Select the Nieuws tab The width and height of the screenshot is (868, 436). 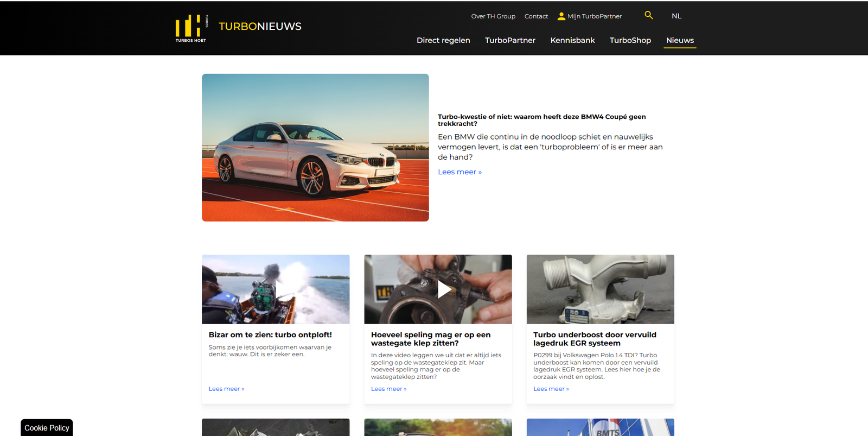tap(680, 40)
